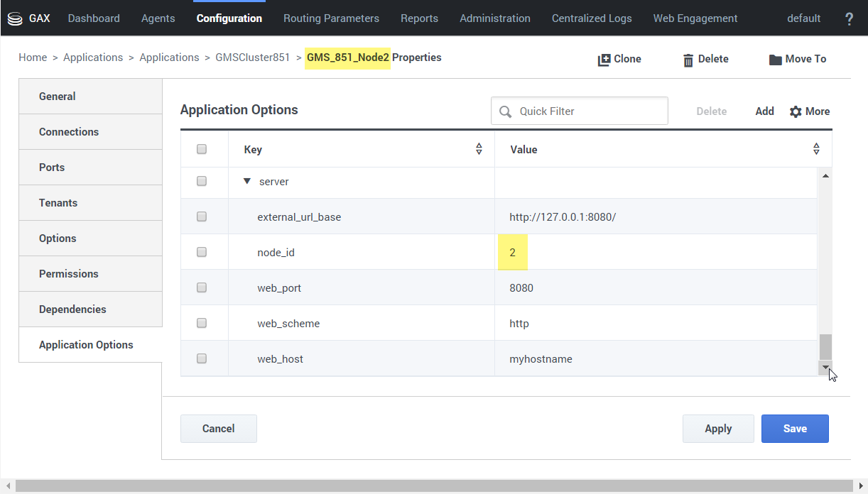Open the default user menu
This screenshot has width=868, height=494.
point(804,18)
